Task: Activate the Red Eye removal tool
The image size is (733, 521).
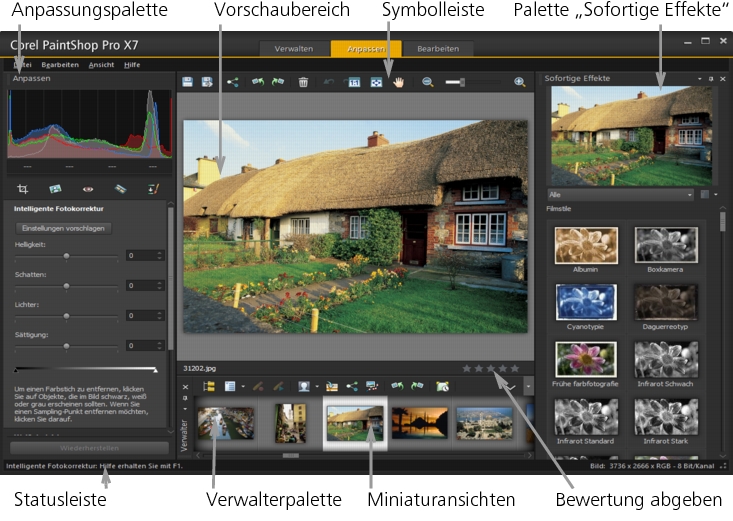Action: pos(88,188)
